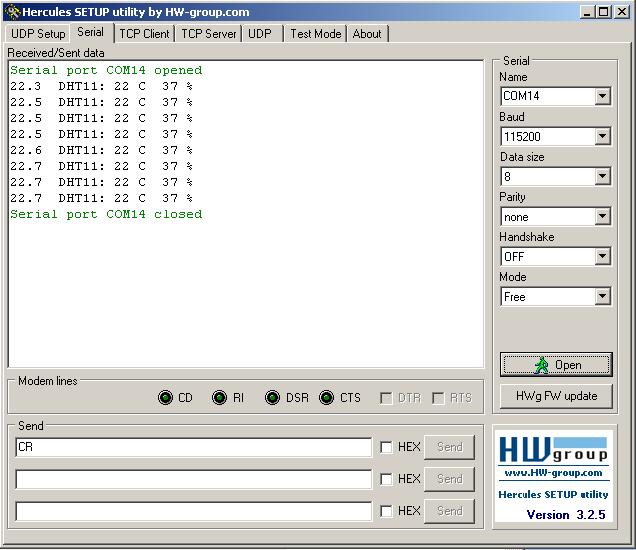Click 'Serial port COM14 closed' log line

point(106,214)
